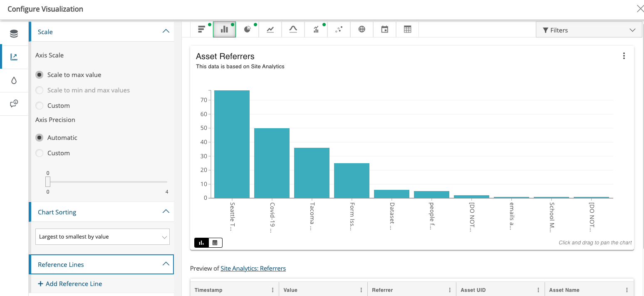Open Referrer column options menu
The height and width of the screenshot is (296, 644).
450,290
